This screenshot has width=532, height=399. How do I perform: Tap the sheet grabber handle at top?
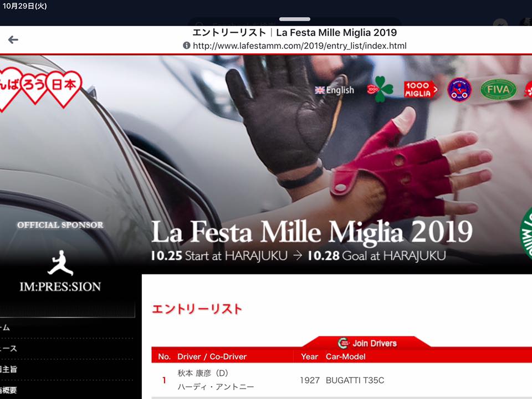coord(294,19)
